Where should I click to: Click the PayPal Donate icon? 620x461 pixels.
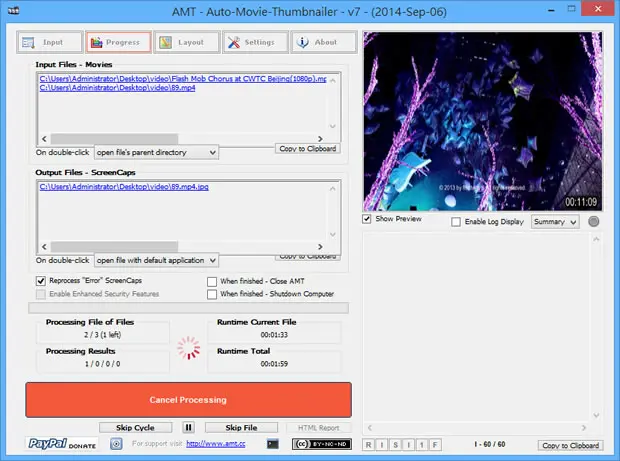tap(62, 444)
